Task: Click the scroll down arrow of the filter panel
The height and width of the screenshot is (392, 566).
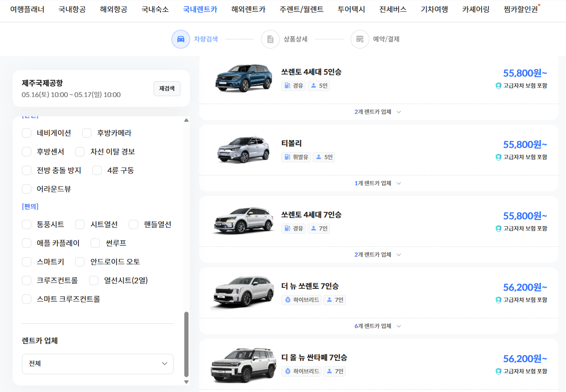Action: pos(187,382)
